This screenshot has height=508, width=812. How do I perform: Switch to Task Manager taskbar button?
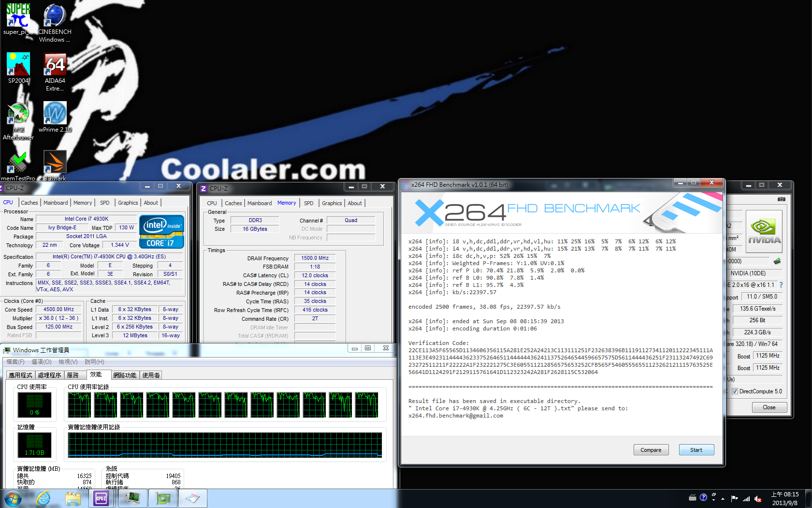tap(133, 498)
